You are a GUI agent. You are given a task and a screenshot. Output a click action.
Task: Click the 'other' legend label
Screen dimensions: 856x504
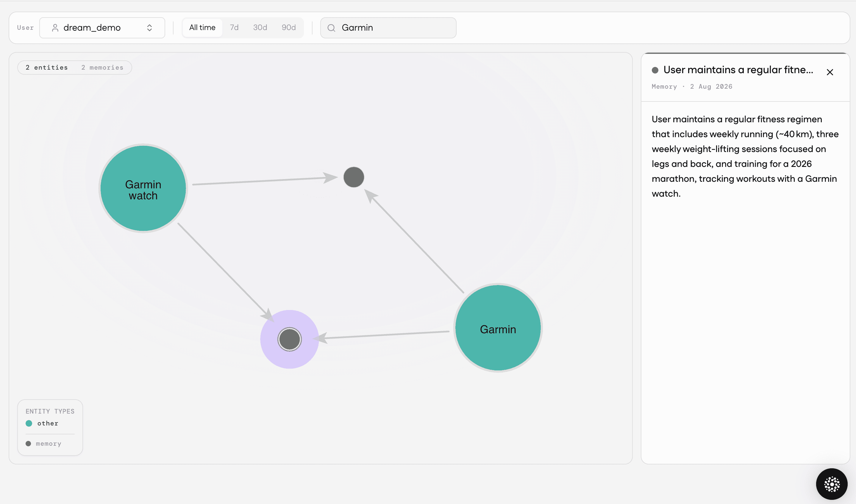coord(48,423)
